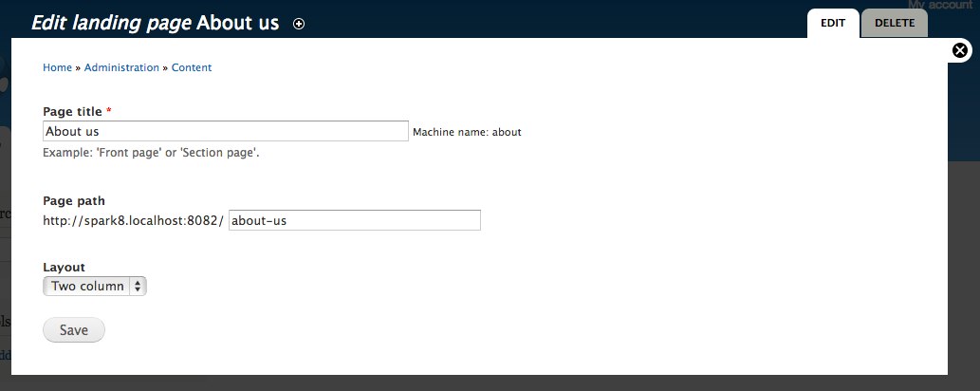Click the 'Layout' label
Image resolution: width=980 pixels, height=391 pixels.
(x=64, y=267)
